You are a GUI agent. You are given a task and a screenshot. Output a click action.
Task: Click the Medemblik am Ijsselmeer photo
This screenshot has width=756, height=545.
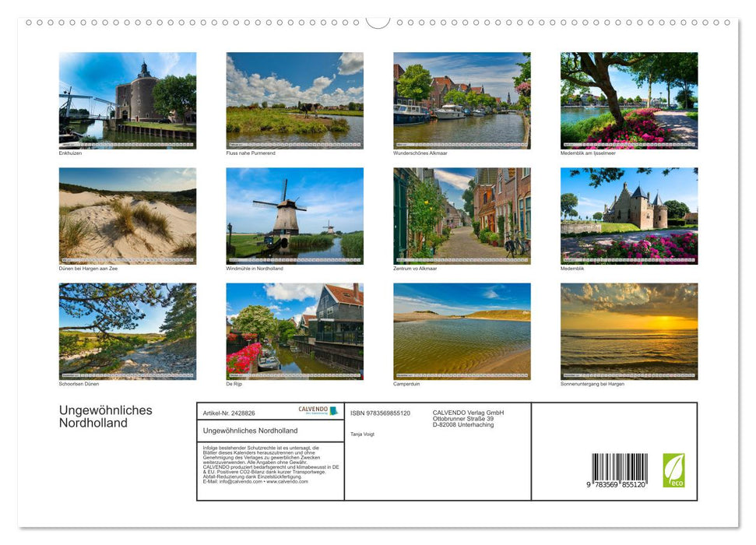(629, 100)
